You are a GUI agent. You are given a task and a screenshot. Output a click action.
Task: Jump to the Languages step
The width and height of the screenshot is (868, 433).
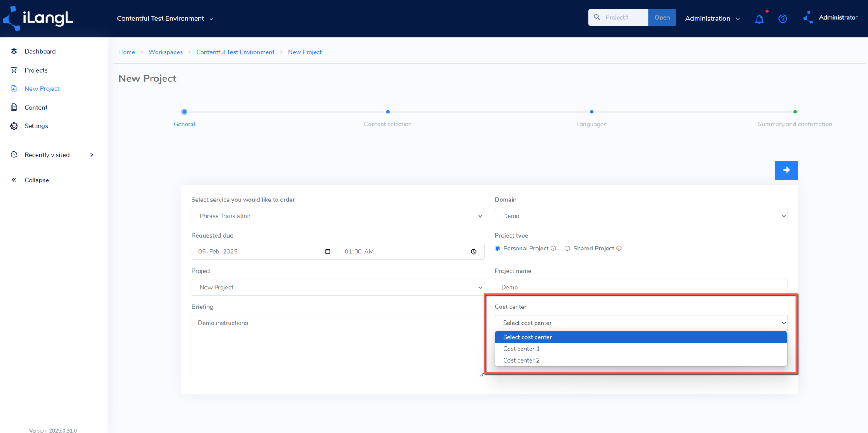[x=591, y=124]
